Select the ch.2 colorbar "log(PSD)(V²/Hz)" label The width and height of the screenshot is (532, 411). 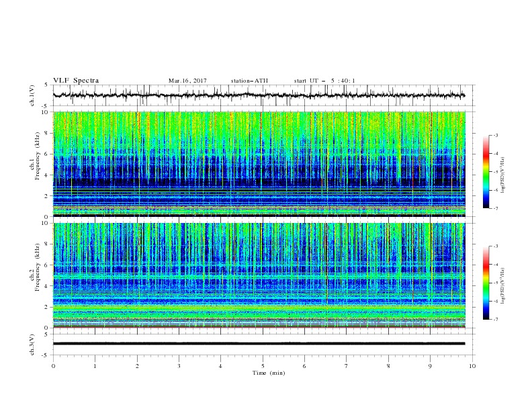point(503,286)
